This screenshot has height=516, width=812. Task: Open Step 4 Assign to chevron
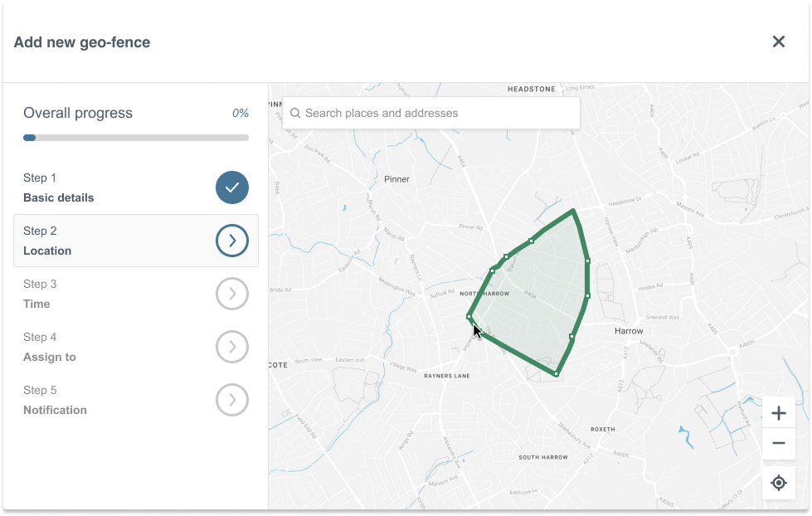click(232, 347)
